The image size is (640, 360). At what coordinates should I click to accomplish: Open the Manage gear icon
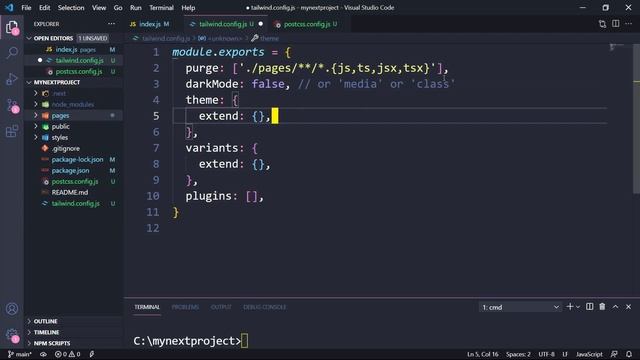pos(12,335)
